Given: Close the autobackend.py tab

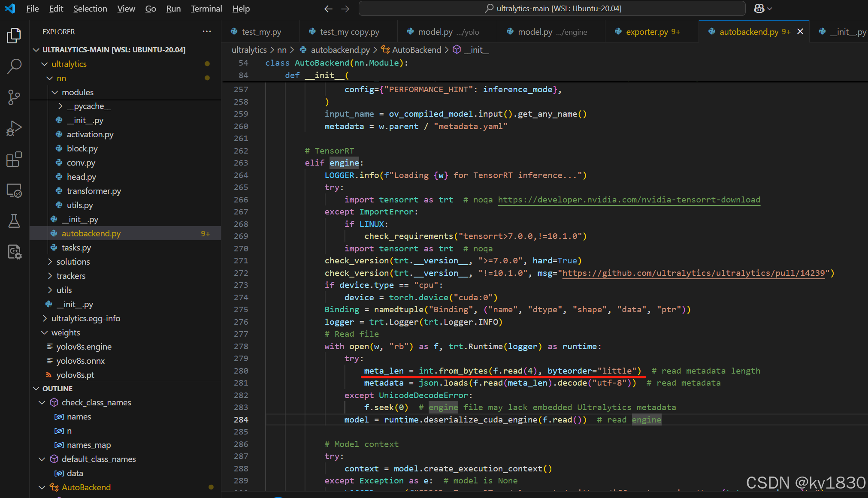Looking at the screenshot, I should click(800, 32).
